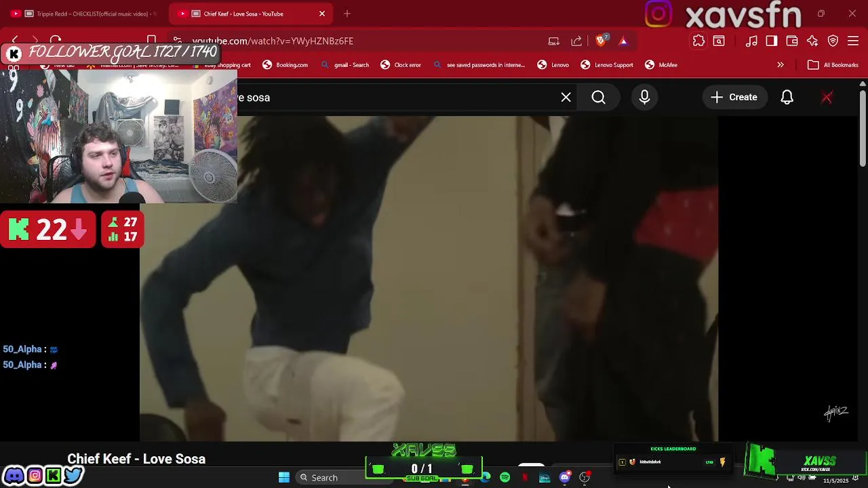This screenshot has width=868, height=488.
Task: Open the Lenovo Support bookmark
Action: [607, 65]
